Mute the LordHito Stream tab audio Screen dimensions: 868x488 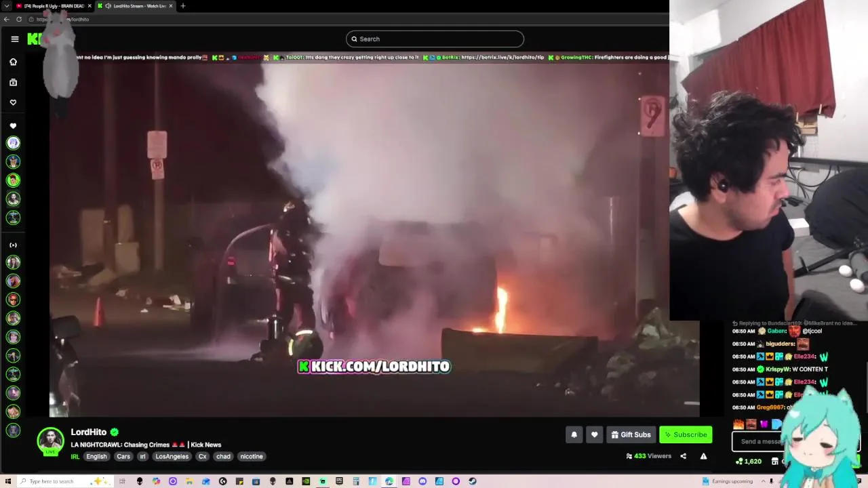point(108,6)
